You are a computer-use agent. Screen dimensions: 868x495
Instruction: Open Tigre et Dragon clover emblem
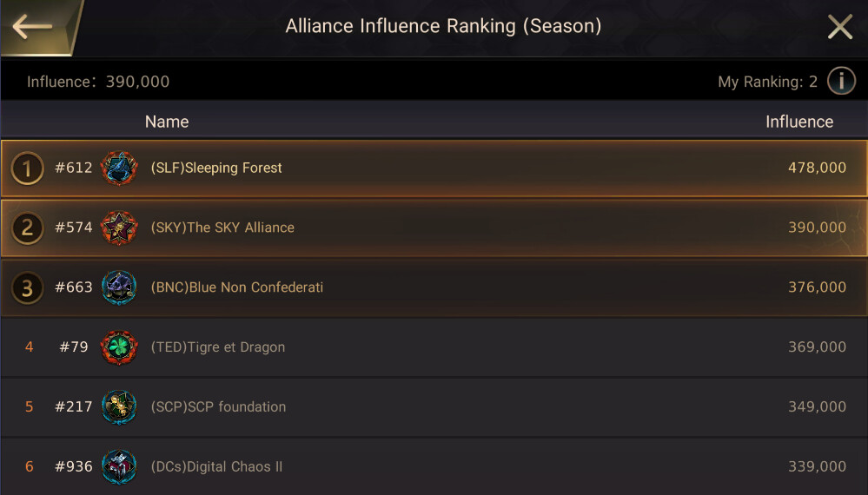(119, 347)
